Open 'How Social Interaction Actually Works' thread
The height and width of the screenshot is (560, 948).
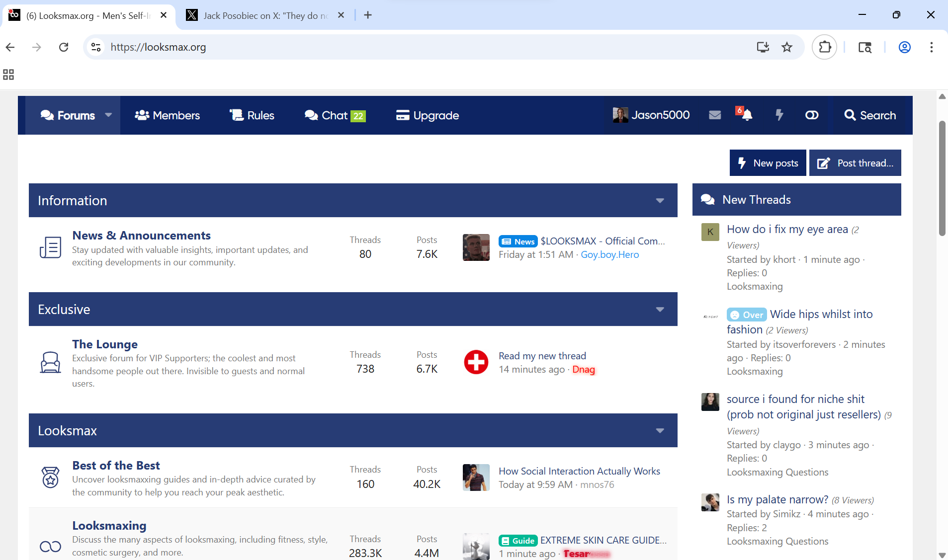[x=580, y=471]
